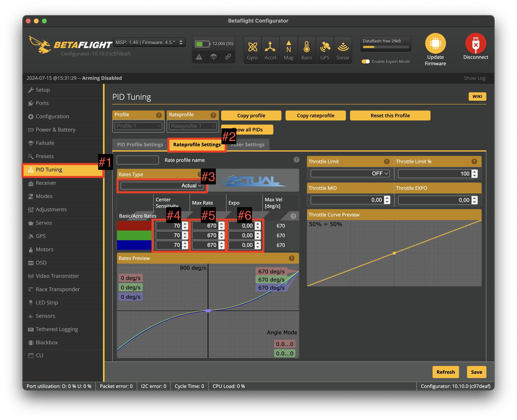Click the link status icon

pyautogui.click(x=228, y=57)
